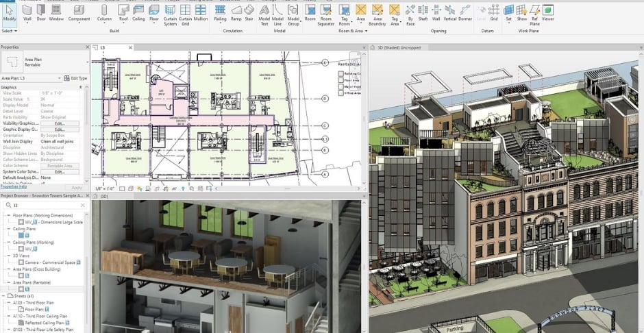Image resolution: width=644 pixels, height=333 pixels.
Task: Select the Column tool
Action: (x=104, y=14)
